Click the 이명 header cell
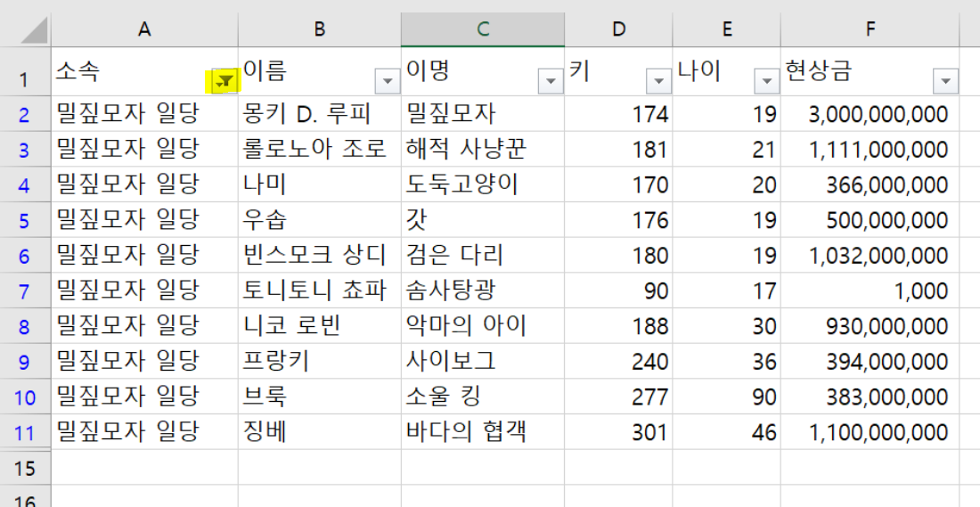This screenshot has width=980, height=507. click(x=483, y=71)
